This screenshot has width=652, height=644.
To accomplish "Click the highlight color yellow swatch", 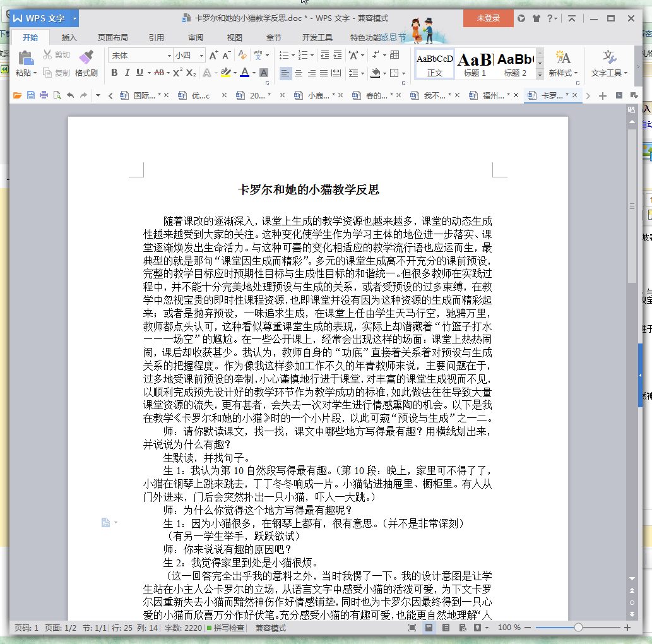I will [226, 73].
